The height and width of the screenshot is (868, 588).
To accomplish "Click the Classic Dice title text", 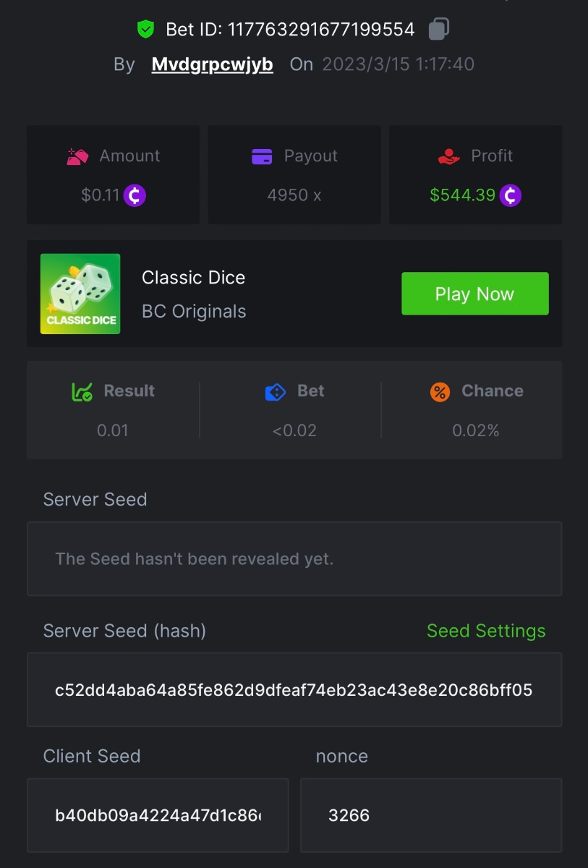I will (x=193, y=278).
